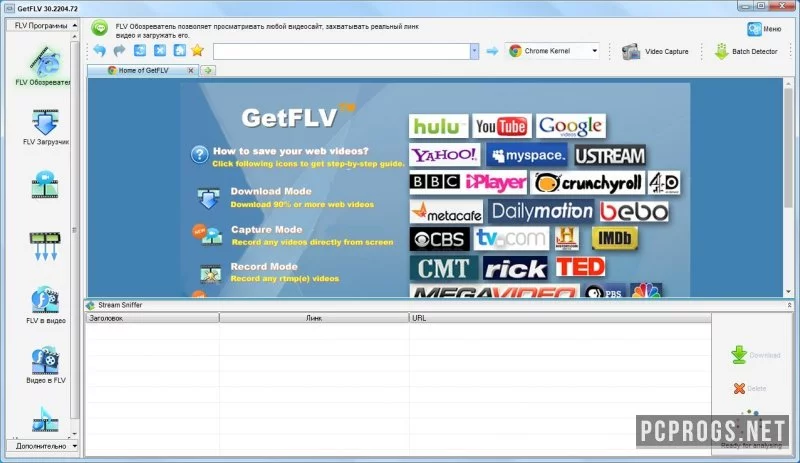Image resolution: width=800 pixels, height=463 pixels.
Task: Click the crunchyroll logo
Action: (x=588, y=183)
